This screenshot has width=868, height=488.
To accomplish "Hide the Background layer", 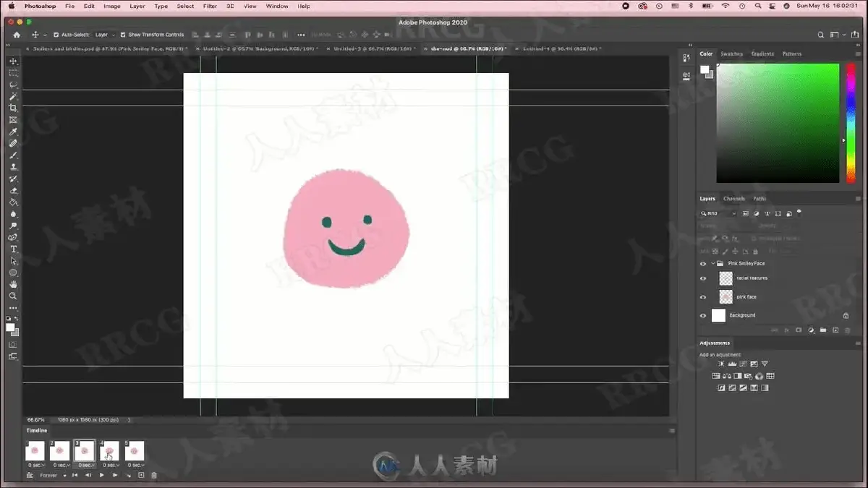I will click(703, 316).
